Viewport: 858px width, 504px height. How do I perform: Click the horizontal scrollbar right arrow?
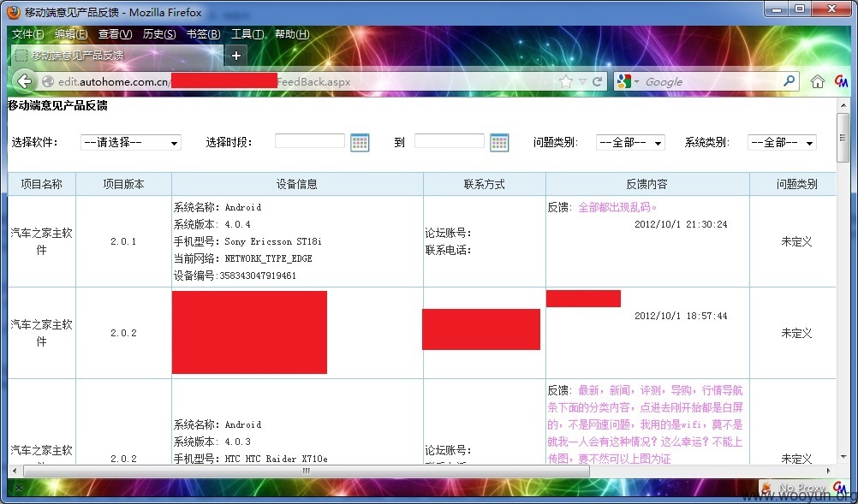[828, 471]
